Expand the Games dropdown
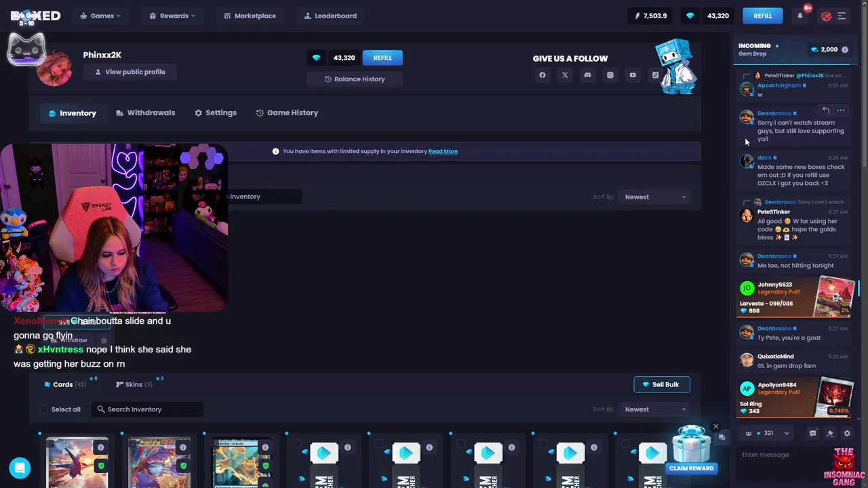Screen dimensions: 868x488 click(100, 16)
